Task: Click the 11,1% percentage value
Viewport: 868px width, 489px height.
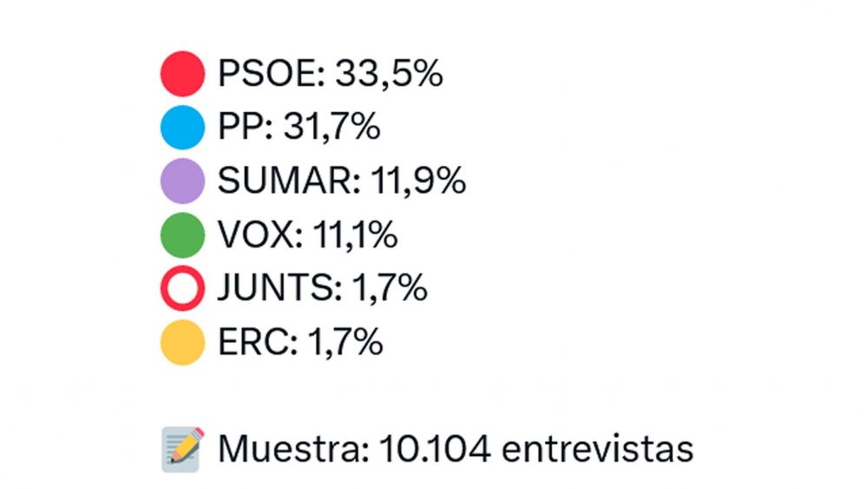Action: [355, 235]
